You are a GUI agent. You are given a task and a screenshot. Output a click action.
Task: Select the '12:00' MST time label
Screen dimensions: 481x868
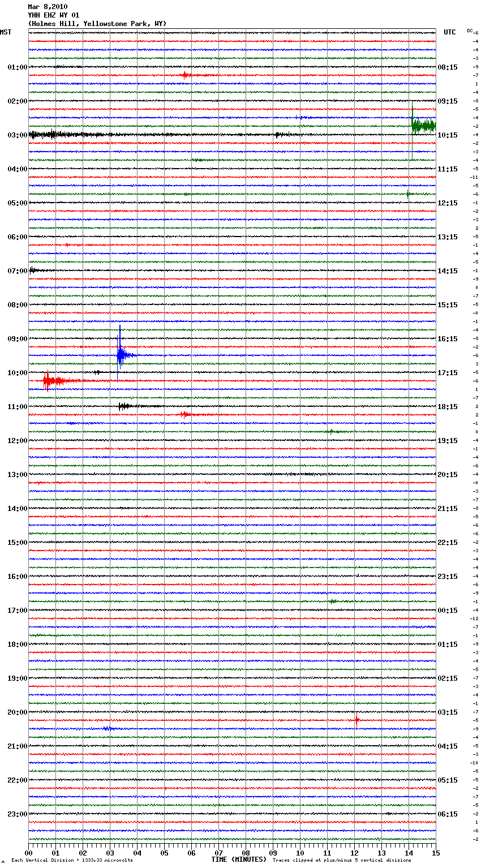[x=18, y=441]
